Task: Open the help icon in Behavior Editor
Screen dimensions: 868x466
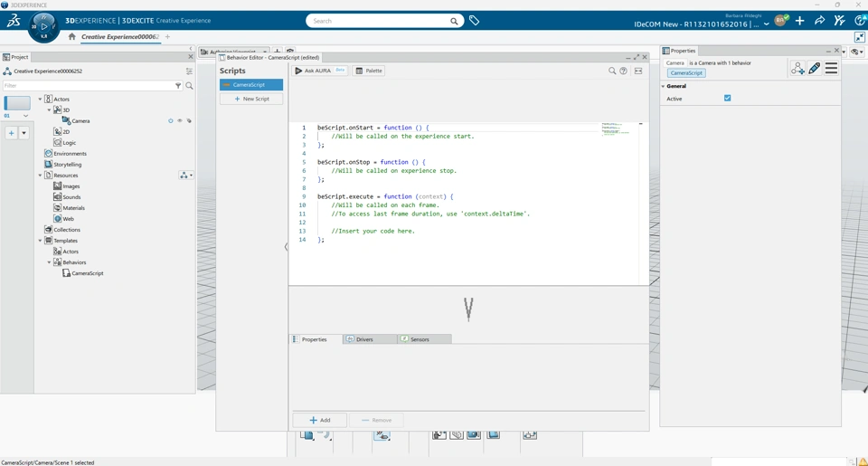Action: coord(623,71)
